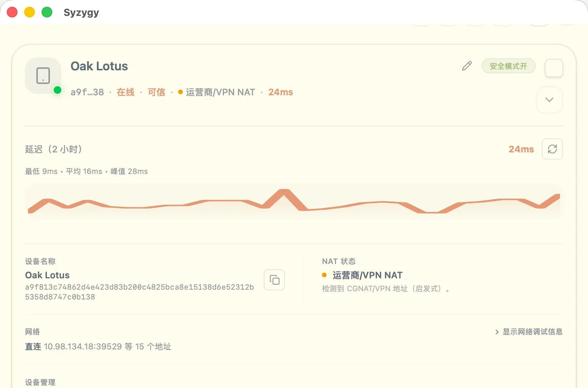Copy the device ID hash
The image size is (588, 388).
click(274, 280)
